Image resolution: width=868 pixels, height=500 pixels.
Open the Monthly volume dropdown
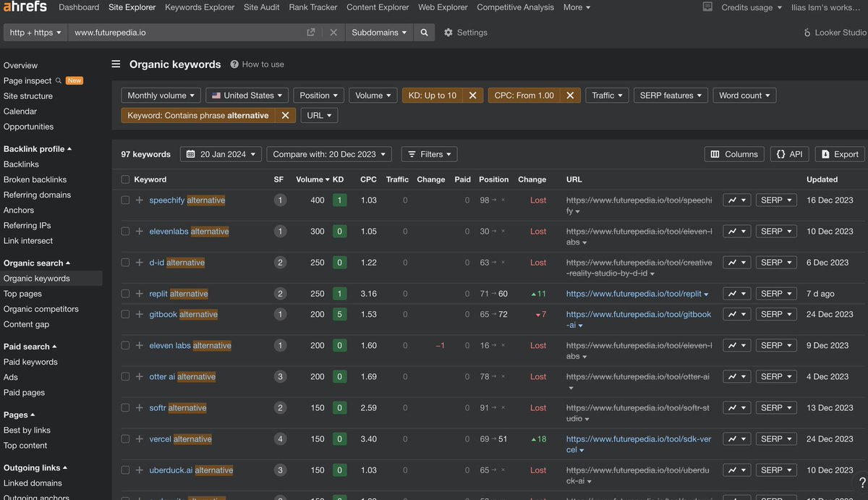(161, 96)
